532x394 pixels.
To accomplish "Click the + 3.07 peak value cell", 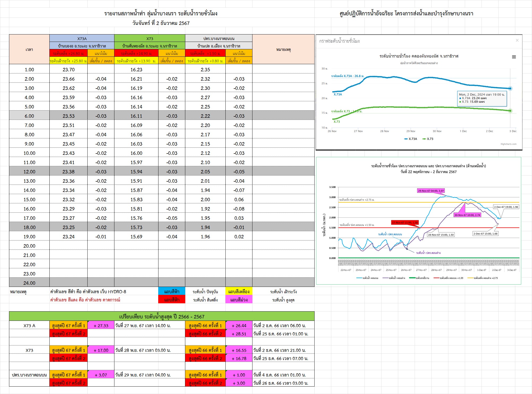I will point(101,375).
